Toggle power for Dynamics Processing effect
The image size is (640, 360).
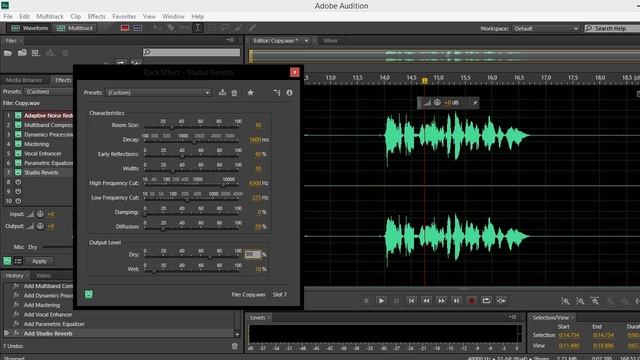point(18,134)
